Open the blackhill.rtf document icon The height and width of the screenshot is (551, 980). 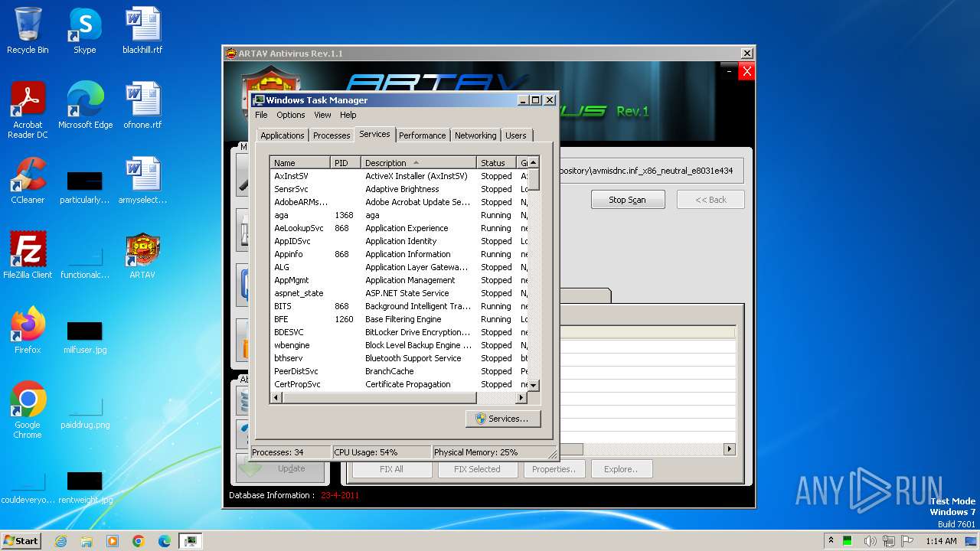[x=142, y=31]
